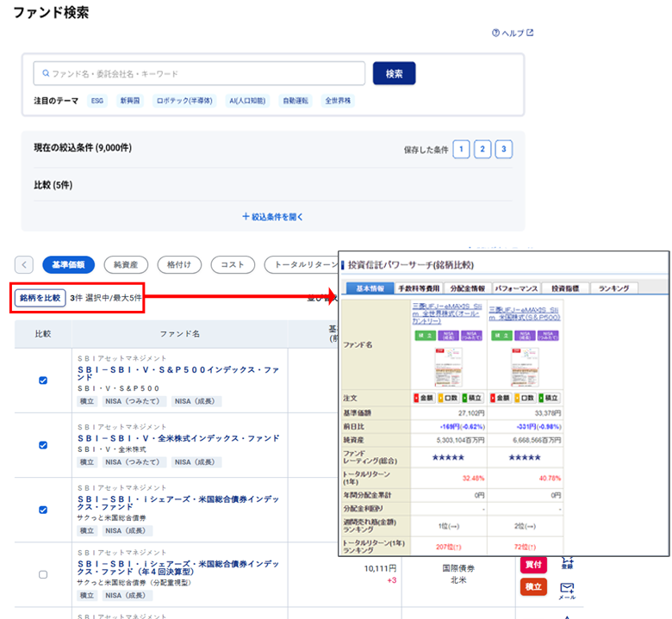The height and width of the screenshot is (619, 672).
Task: Click the 登録 star register icon
Action: (567, 563)
